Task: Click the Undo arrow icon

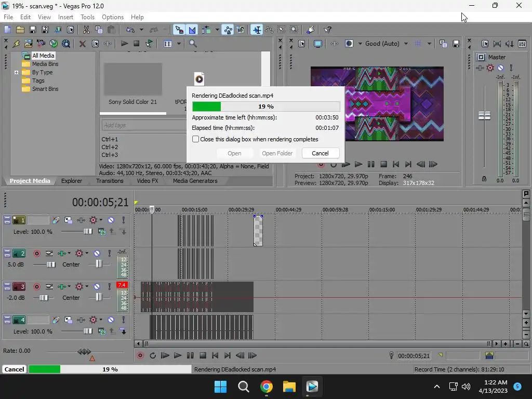Action: coord(130,30)
